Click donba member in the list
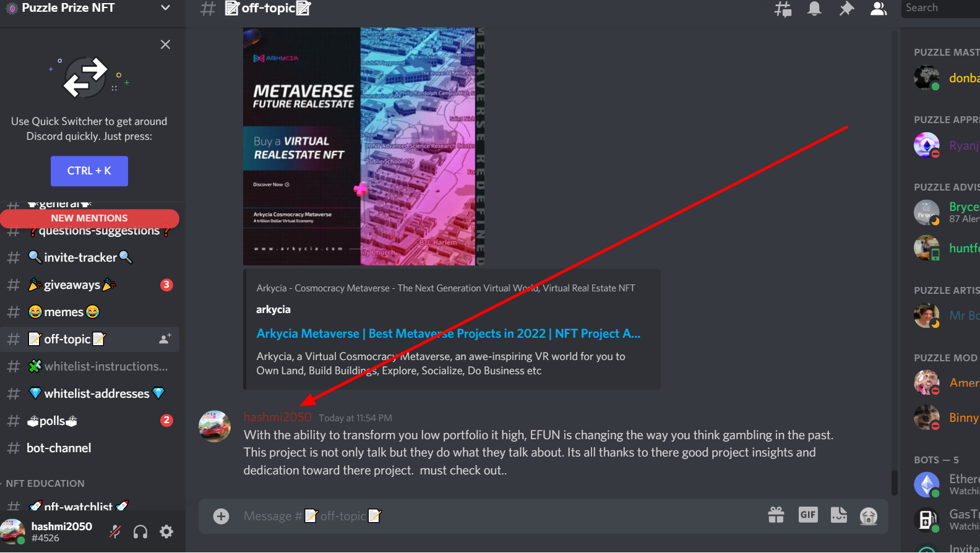Viewport: 980px width, 553px height. click(947, 78)
